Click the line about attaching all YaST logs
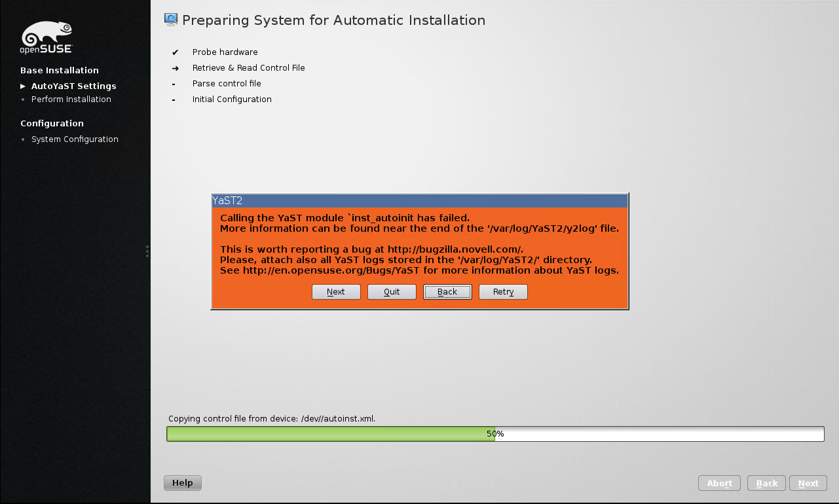Image resolution: width=839 pixels, height=504 pixels. [406, 260]
